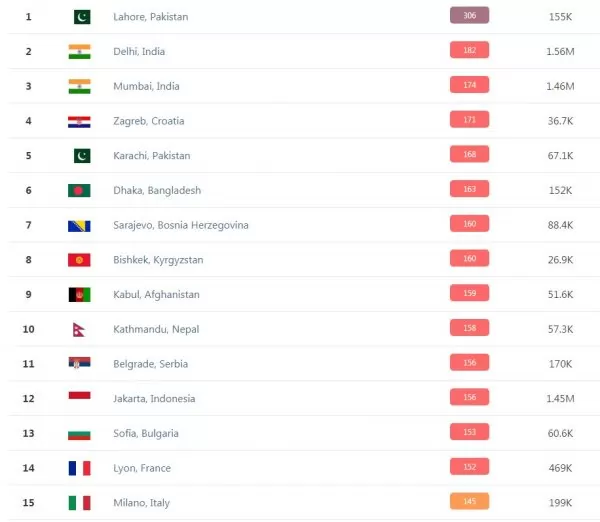
Task: Click the purple 306 AQI badge
Action: tap(469, 15)
